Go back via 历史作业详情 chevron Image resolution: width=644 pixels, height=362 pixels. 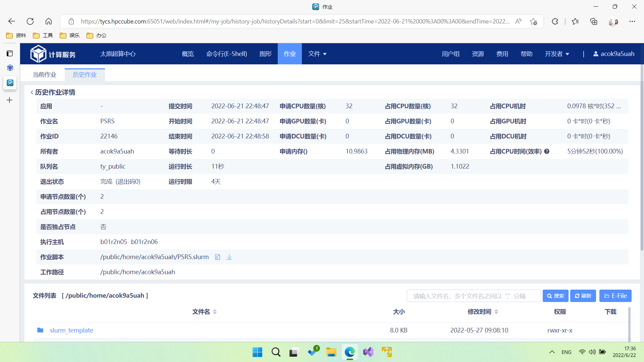click(x=32, y=93)
